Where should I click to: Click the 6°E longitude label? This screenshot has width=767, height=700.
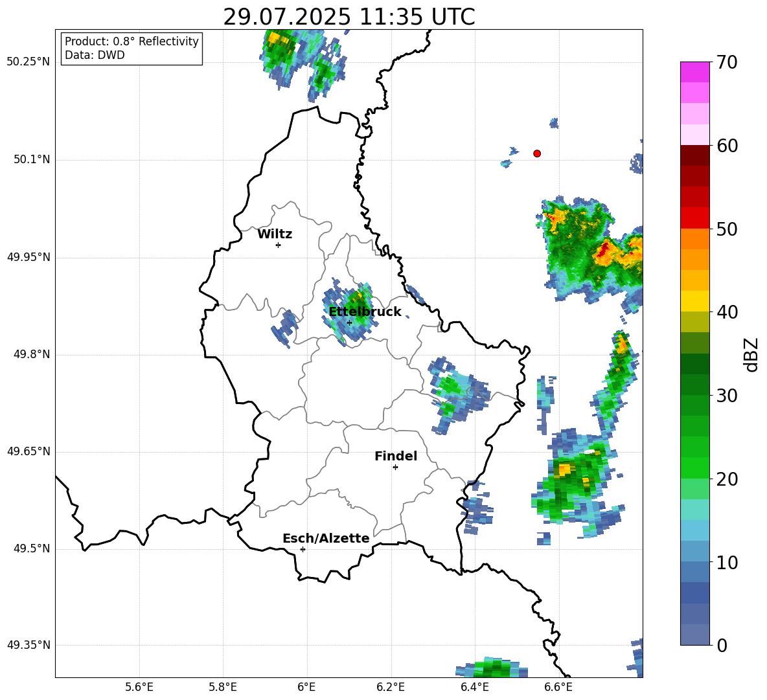[x=306, y=687]
